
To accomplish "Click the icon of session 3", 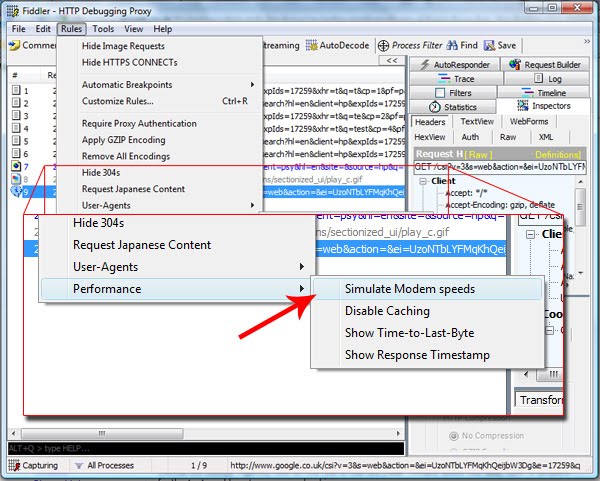I will tap(16, 116).
